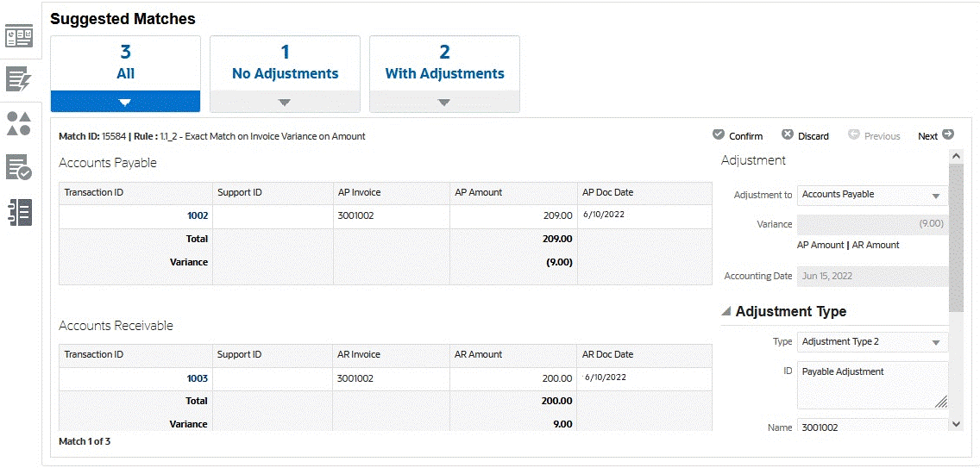Discard the suggested match

tap(805, 136)
